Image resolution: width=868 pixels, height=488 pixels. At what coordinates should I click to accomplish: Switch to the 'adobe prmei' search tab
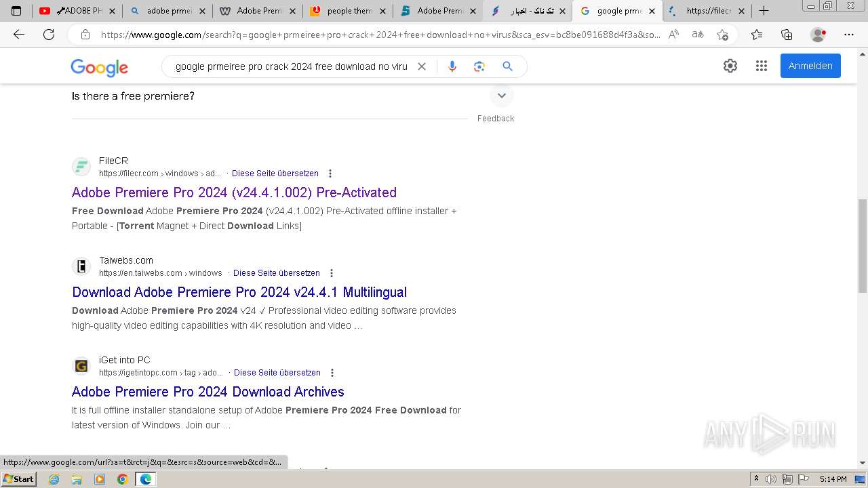(x=167, y=11)
